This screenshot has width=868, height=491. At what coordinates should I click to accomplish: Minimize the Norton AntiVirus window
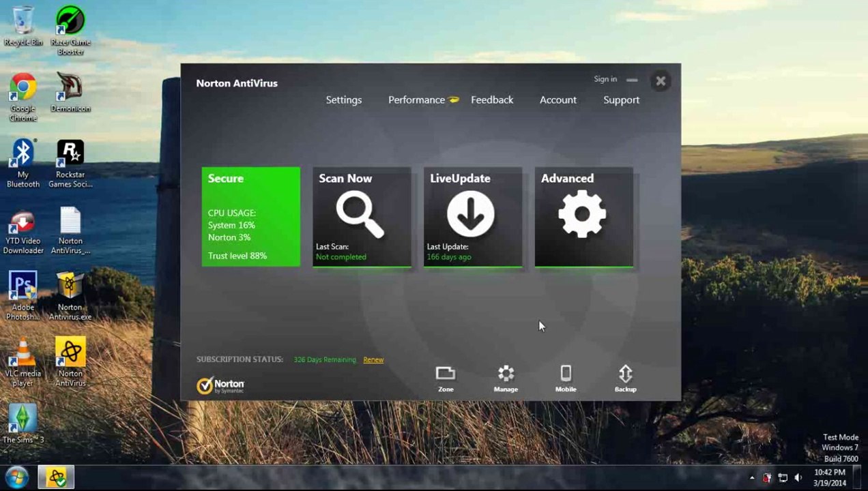point(632,80)
